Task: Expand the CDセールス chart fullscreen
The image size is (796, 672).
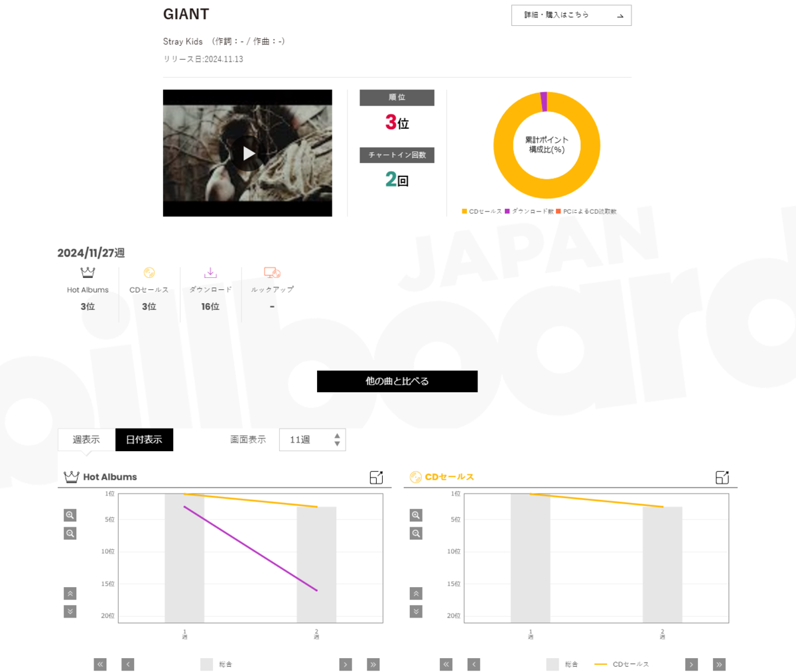Action: (722, 477)
